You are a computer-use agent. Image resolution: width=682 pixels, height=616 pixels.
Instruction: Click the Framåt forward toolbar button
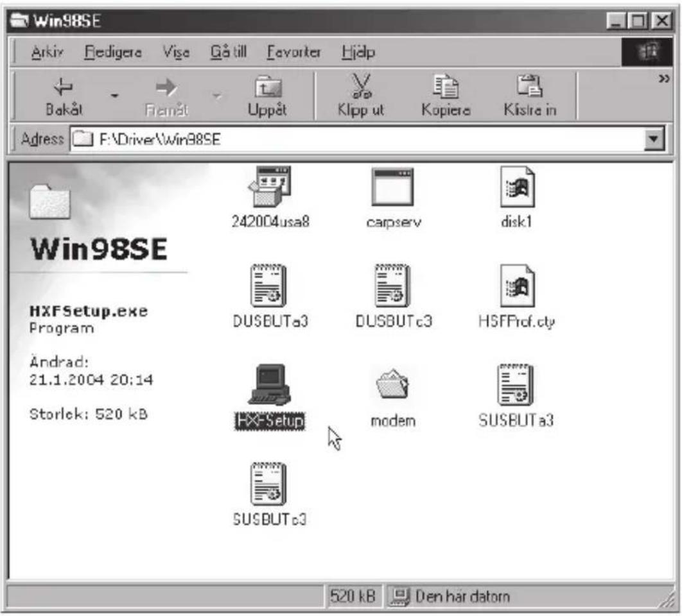pyautogui.click(x=166, y=96)
